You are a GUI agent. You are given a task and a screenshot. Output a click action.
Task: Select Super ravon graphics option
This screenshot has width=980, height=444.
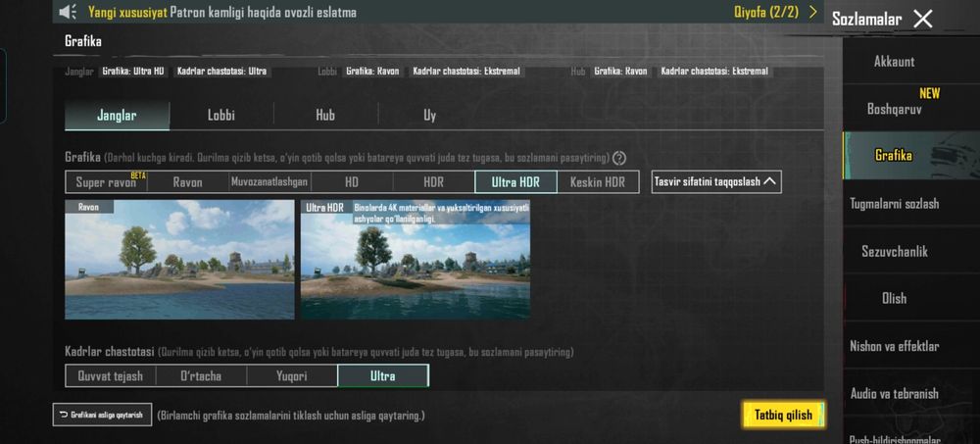pos(106,182)
